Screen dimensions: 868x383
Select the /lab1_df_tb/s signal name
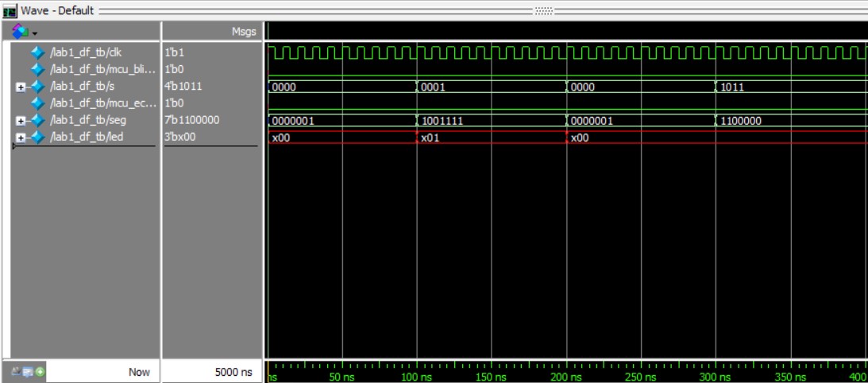click(x=83, y=87)
